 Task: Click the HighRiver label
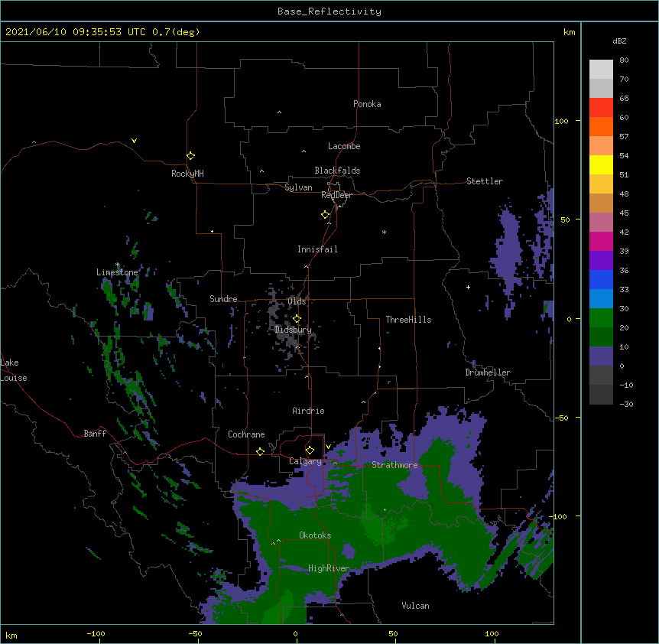pos(329,568)
